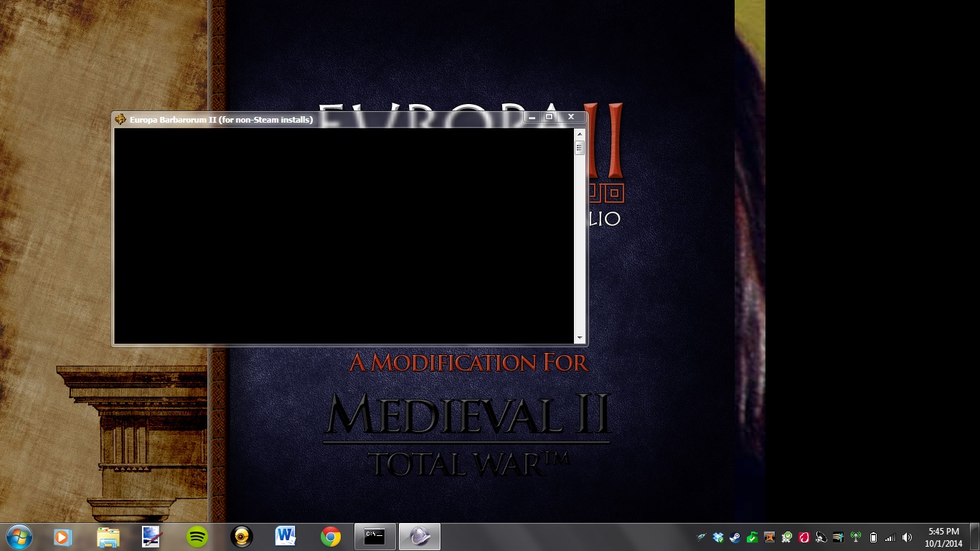Minimize the Europa Barbarorum II window
Image resolution: width=980 pixels, height=551 pixels.
pyautogui.click(x=532, y=117)
